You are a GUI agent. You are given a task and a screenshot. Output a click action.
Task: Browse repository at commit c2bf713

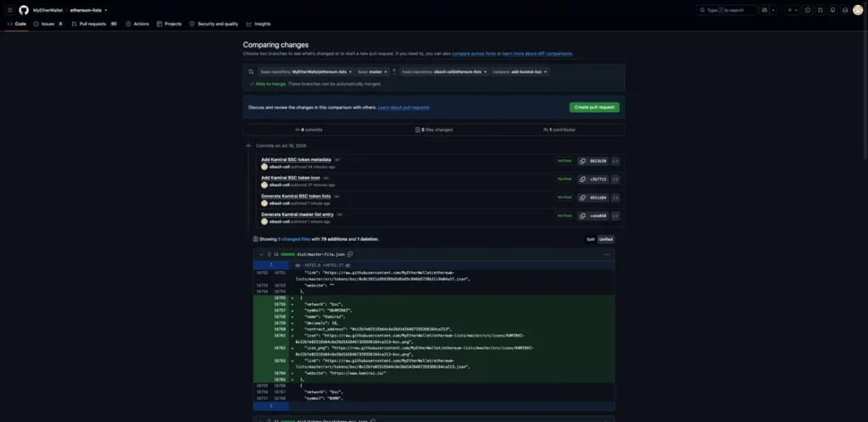[615, 179]
